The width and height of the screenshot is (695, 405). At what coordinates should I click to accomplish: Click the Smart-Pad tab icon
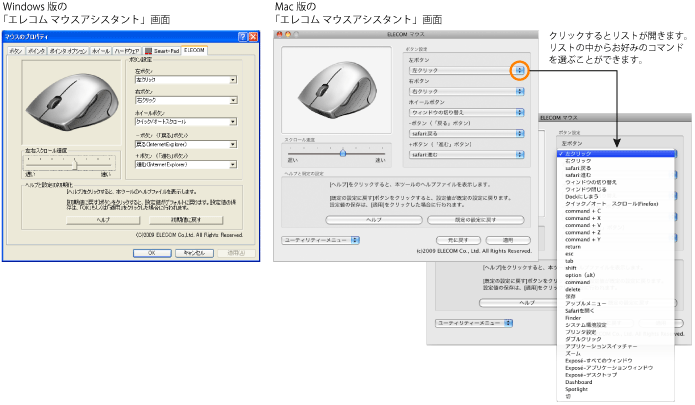pyautogui.click(x=148, y=51)
